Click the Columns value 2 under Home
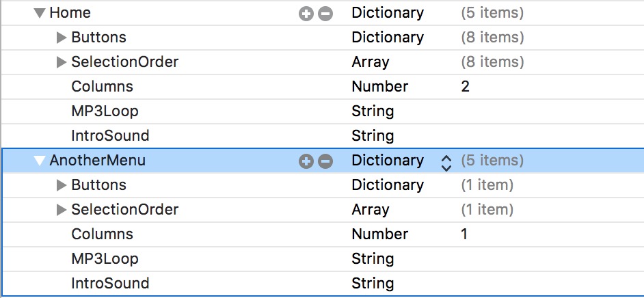 [x=466, y=87]
